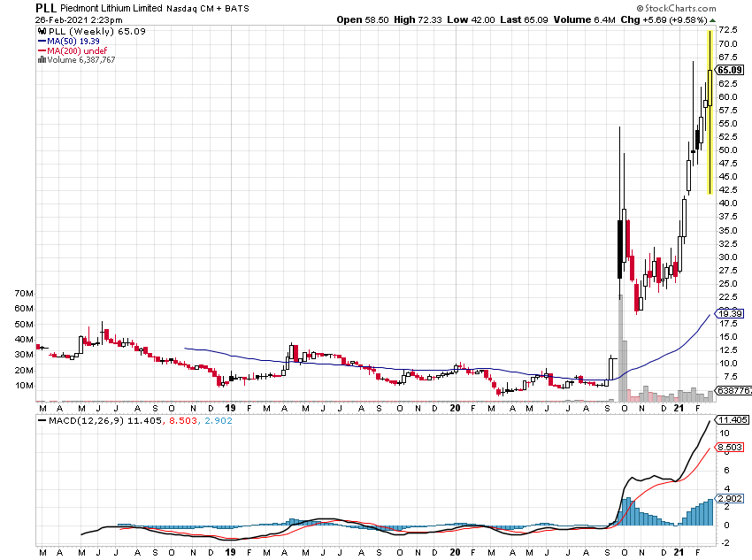
Task: Click the tall volume bar from the September 2020 spike
Action: coord(620,349)
